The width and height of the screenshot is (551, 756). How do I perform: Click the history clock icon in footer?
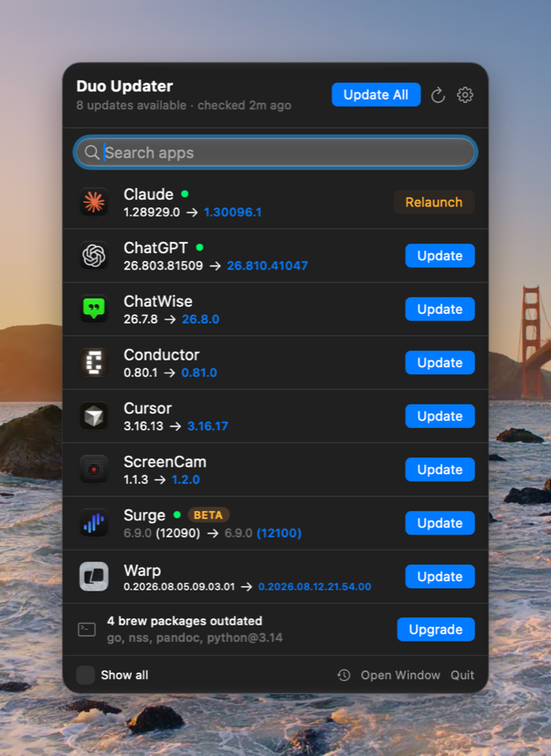344,675
